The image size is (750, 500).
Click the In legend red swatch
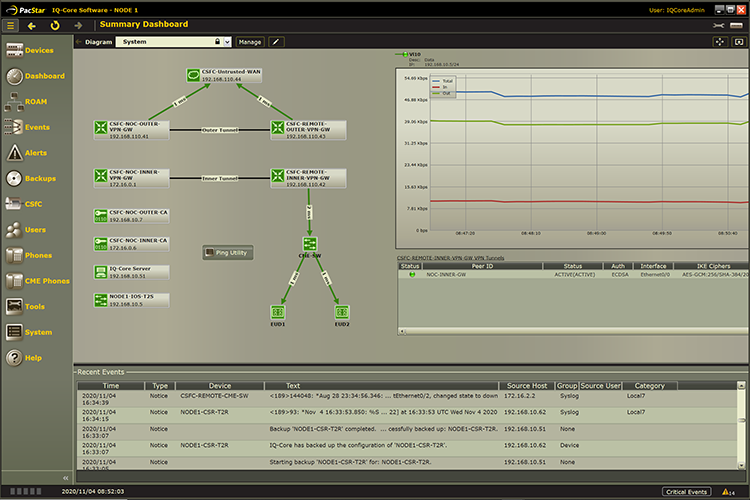pyautogui.click(x=436, y=87)
